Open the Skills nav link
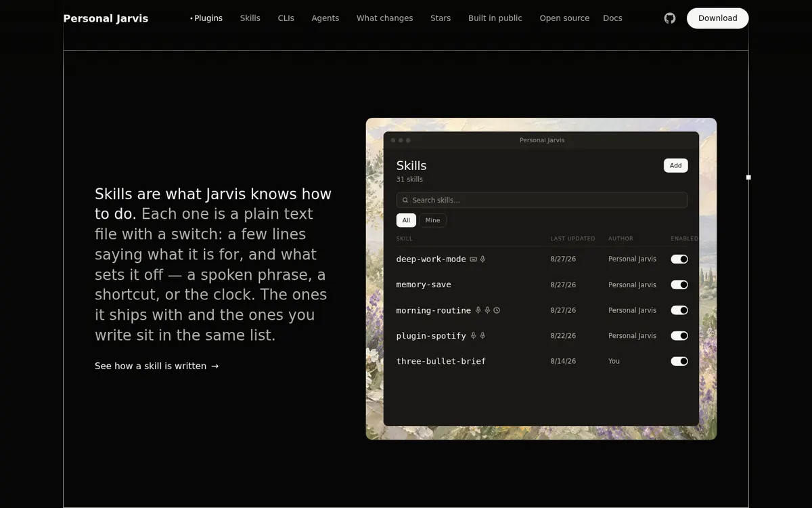The height and width of the screenshot is (508, 812). click(250, 18)
